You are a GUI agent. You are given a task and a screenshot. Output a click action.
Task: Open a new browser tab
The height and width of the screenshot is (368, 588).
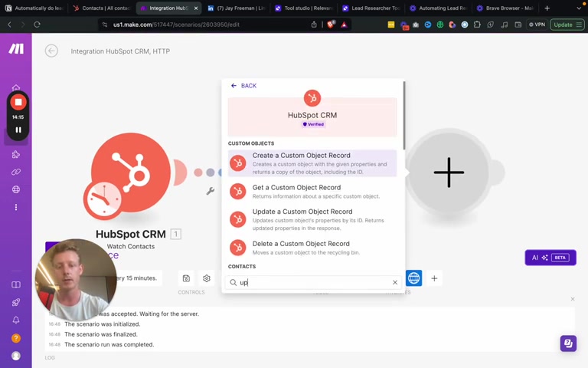point(547,8)
